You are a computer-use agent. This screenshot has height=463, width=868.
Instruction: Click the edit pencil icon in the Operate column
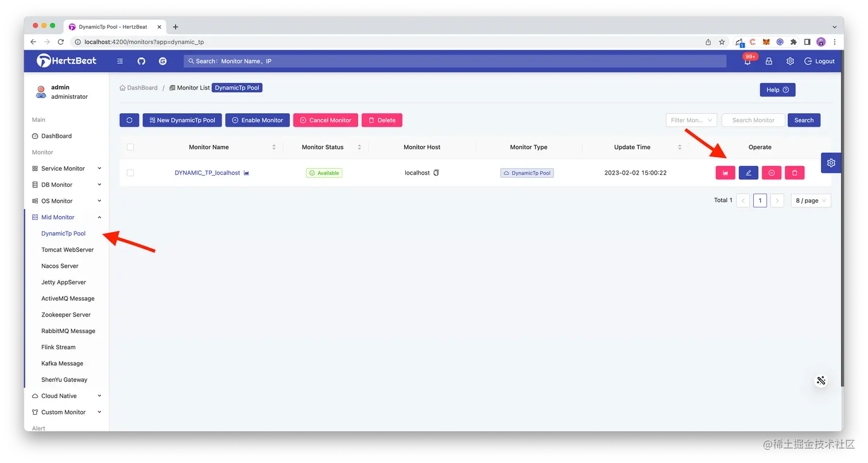[x=748, y=172]
